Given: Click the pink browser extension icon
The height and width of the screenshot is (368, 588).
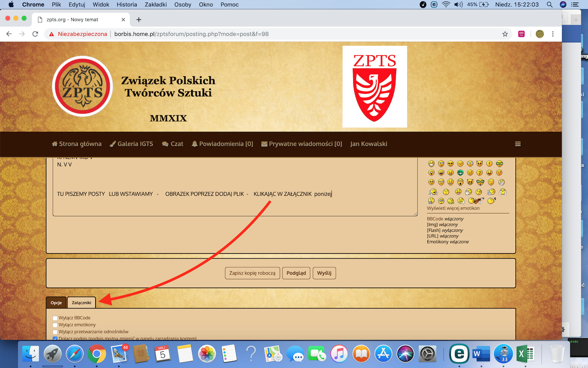Looking at the screenshot, I should tap(521, 34).
